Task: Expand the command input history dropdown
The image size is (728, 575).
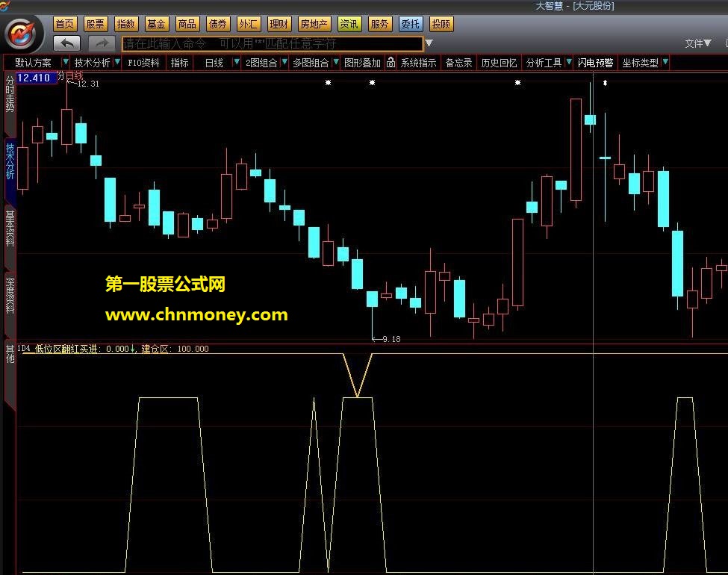Action: click(x=429, y=43)
